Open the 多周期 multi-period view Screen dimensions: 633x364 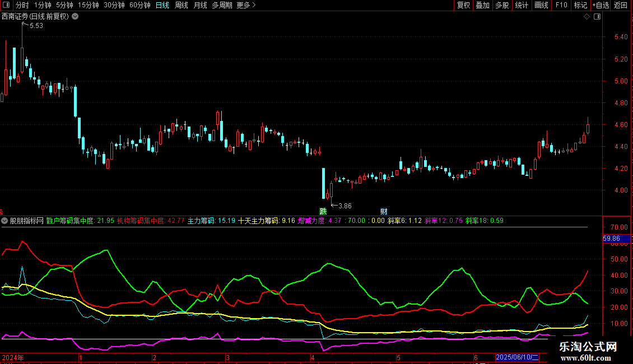click(x=222, y=5)
